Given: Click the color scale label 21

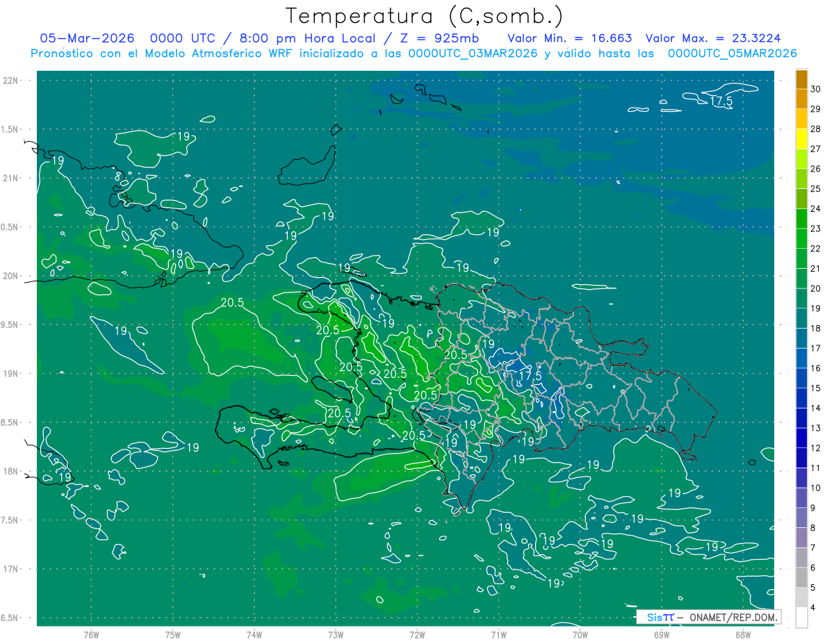Looking at the screenshot, I should tap(816, 268).
